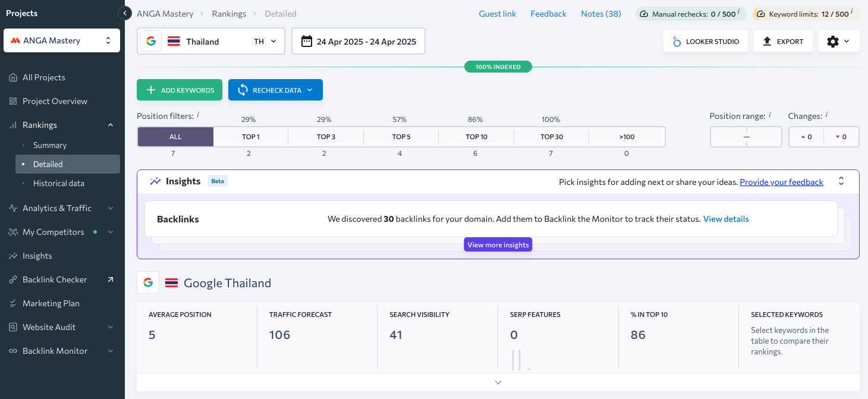This screenshot has height=399, width=868.
Task: Collapse the Rankings sidebar section
Action: [111, 125]
